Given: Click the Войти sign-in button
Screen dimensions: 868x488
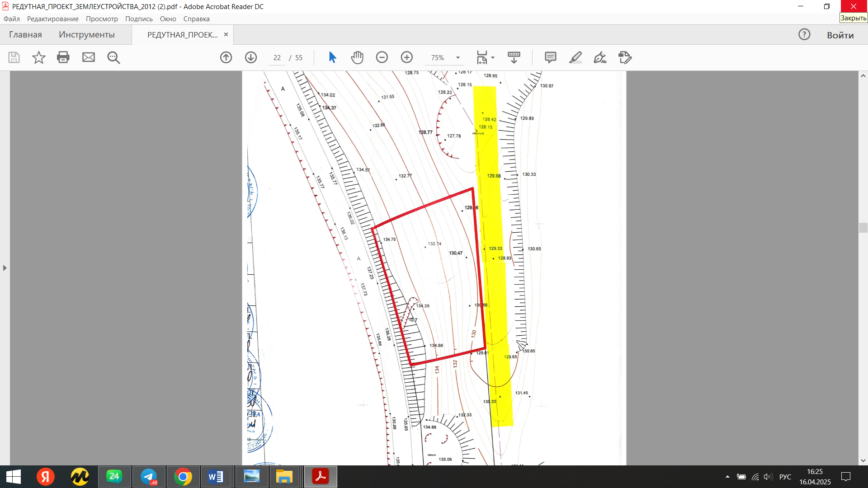Looking at the screenshot, I should tap(840, 35).
